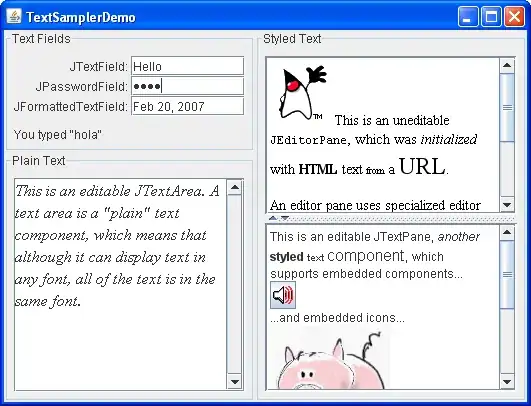Click the JTextField containing Hello
531x406 pixels.
click(188, 66)
